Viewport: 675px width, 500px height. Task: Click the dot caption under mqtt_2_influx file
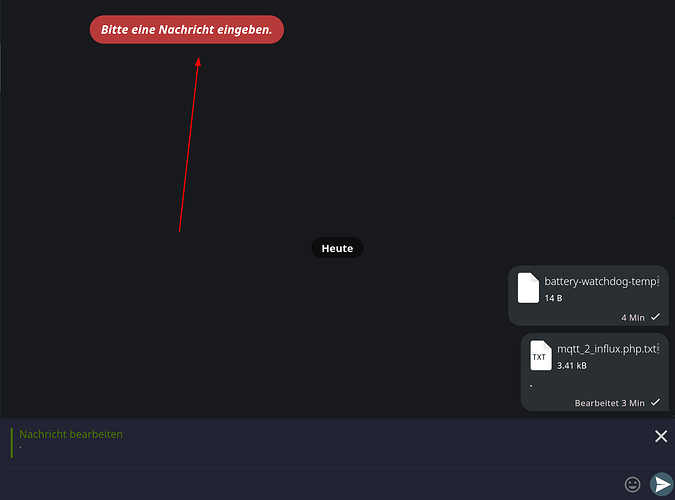(x=531, y=385)
